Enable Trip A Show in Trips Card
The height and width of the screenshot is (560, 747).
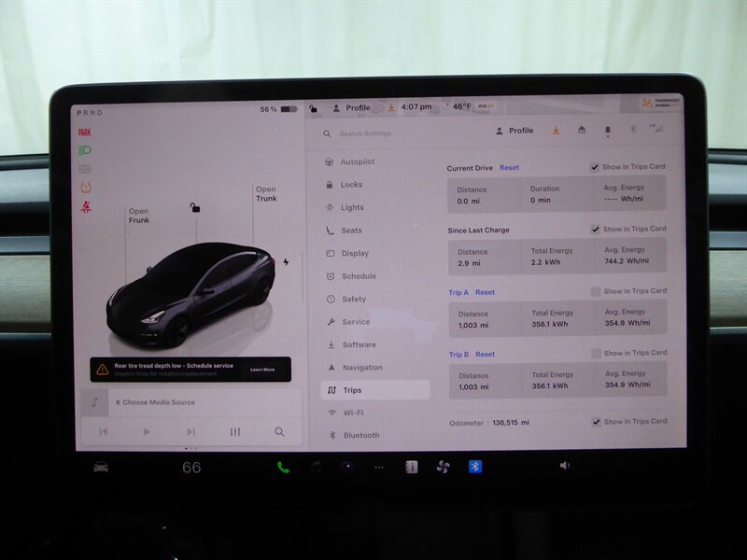[x=596, y=291]
